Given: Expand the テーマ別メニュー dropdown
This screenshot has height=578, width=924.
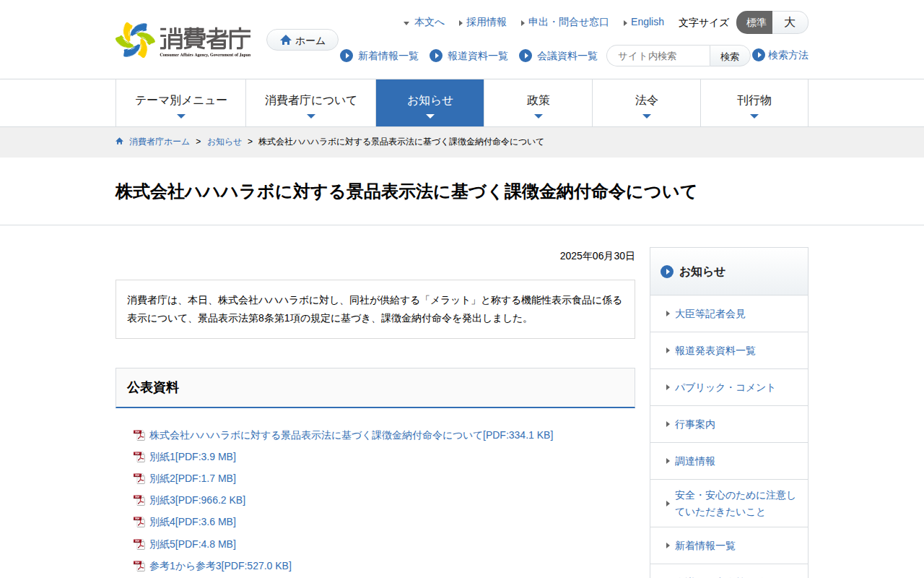Looking at the screenshot, I should coord(181,103).
